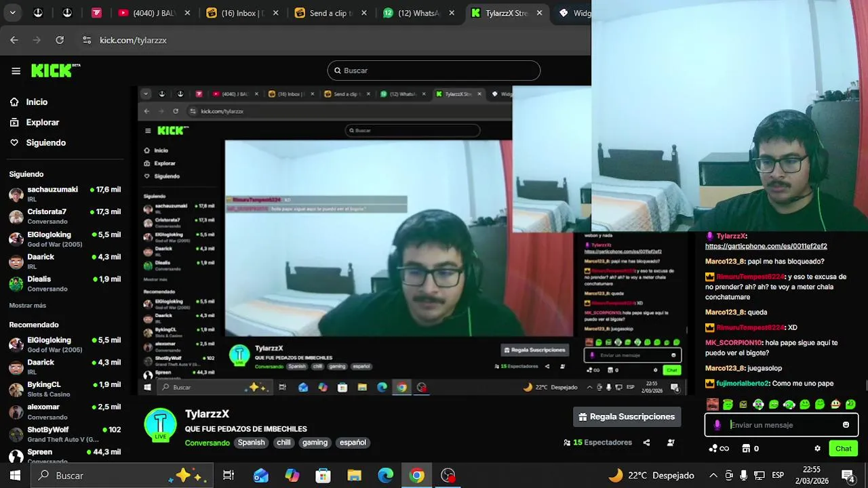This screenshot has width=868, height=488.
Task: Close the WhatsApp tab
Action: 452,13
